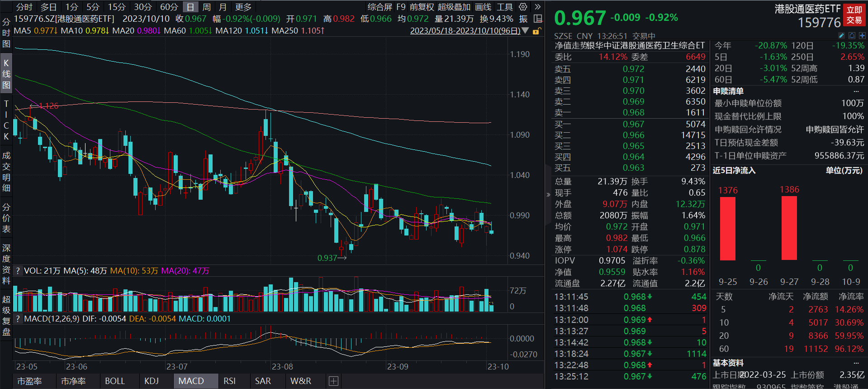Click the bell alert icon
Image resolution: width=868 pixels, height=389 pixels.
852,35
